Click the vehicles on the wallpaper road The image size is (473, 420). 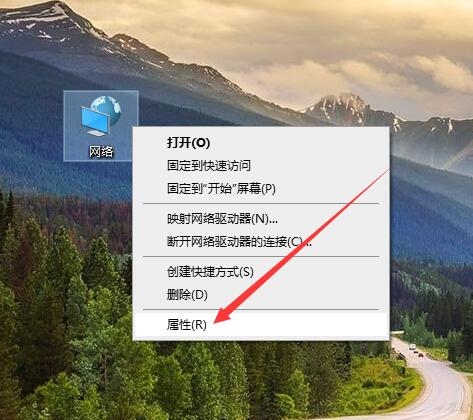click(x=416, y=350)
